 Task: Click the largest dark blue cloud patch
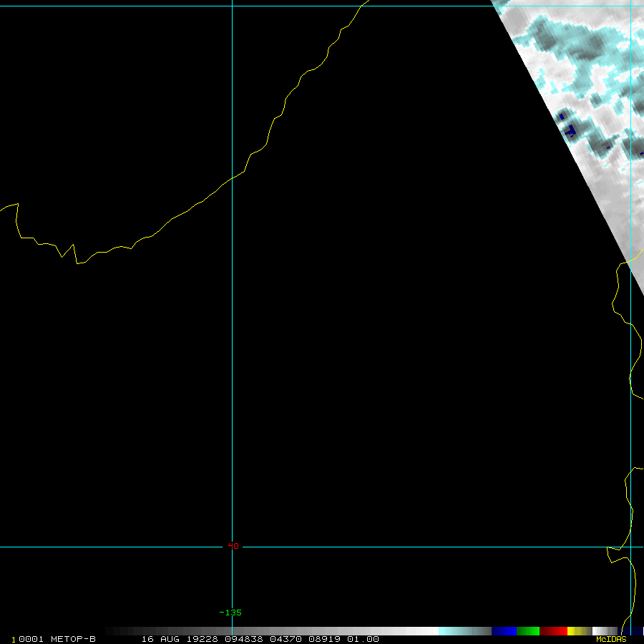tap(571, 130)
